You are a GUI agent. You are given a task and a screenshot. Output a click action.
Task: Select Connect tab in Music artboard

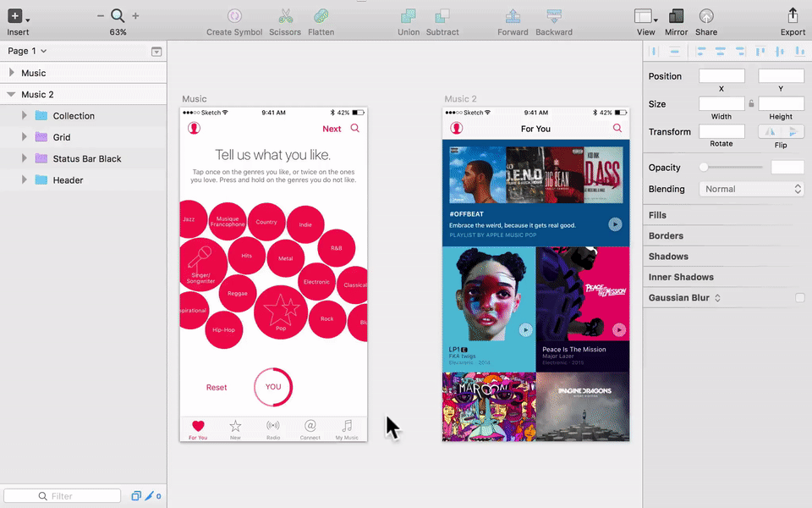(x=310, y=430)
